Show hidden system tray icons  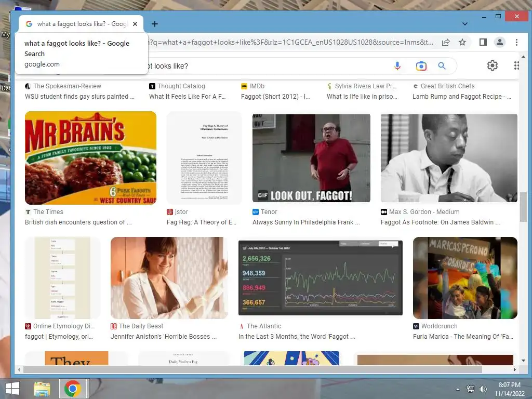(458, 389)
